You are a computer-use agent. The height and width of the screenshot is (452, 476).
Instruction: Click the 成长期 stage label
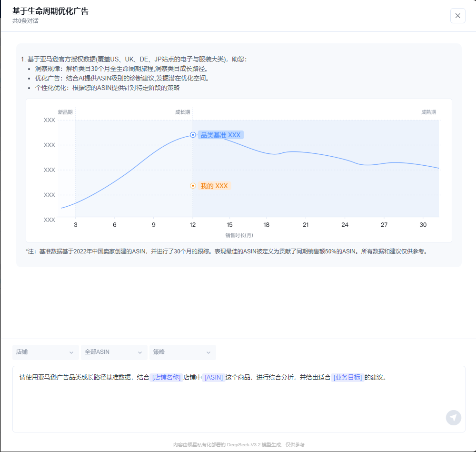click(182, 112)
